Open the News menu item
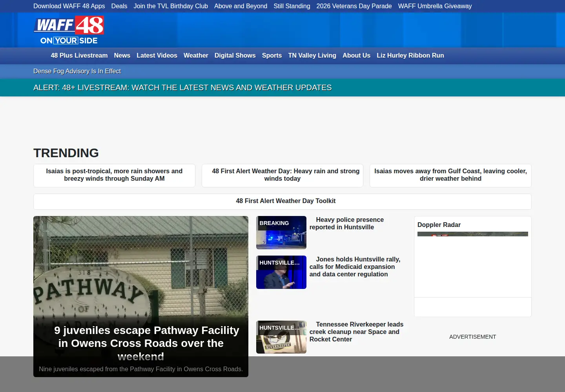565x392 pixels. pos(122,56)
